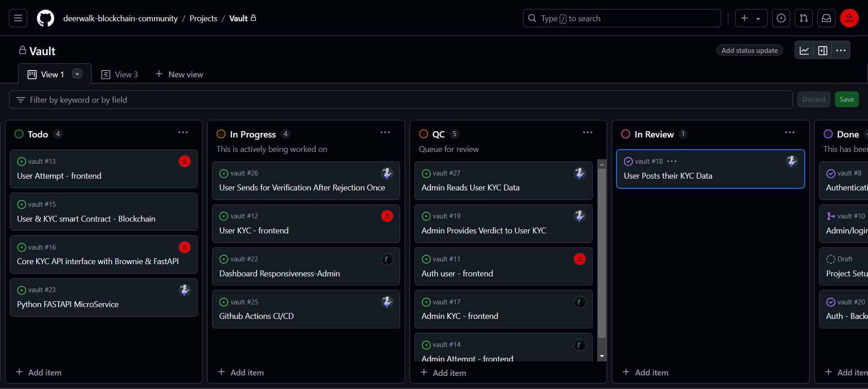Open project more options menu

(841, 50)
